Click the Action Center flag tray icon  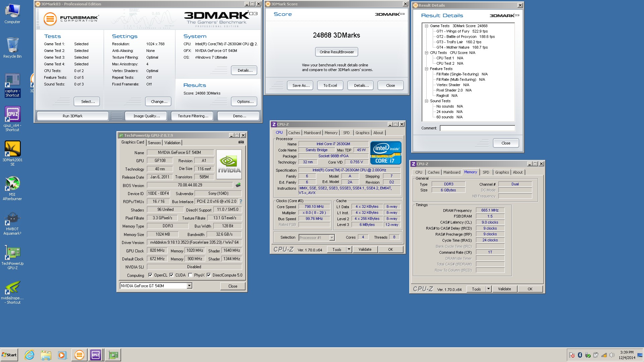[x=572, y=355]
